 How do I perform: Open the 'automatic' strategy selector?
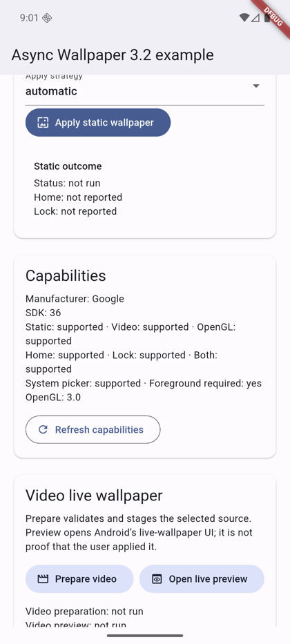coord(144,91)
